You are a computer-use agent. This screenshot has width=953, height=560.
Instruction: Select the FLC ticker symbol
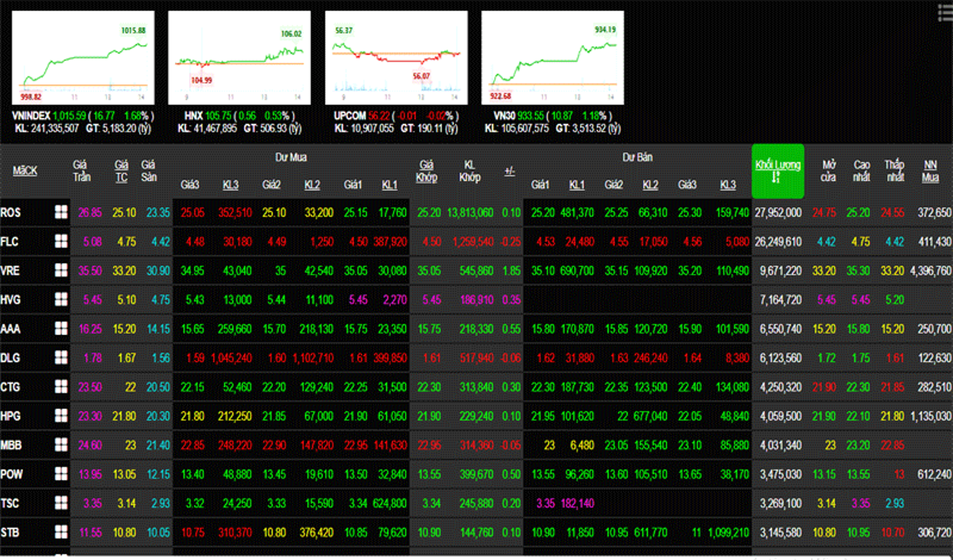[x=9, y=242]
